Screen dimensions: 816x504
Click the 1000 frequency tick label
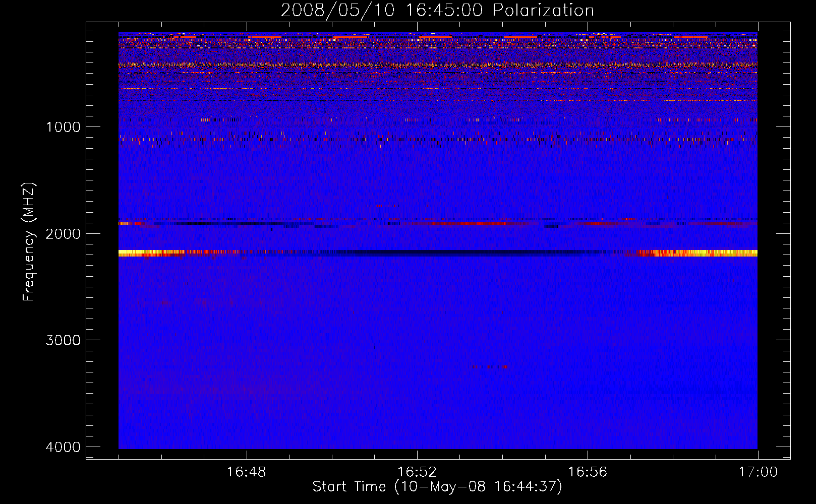coord(63,127)
